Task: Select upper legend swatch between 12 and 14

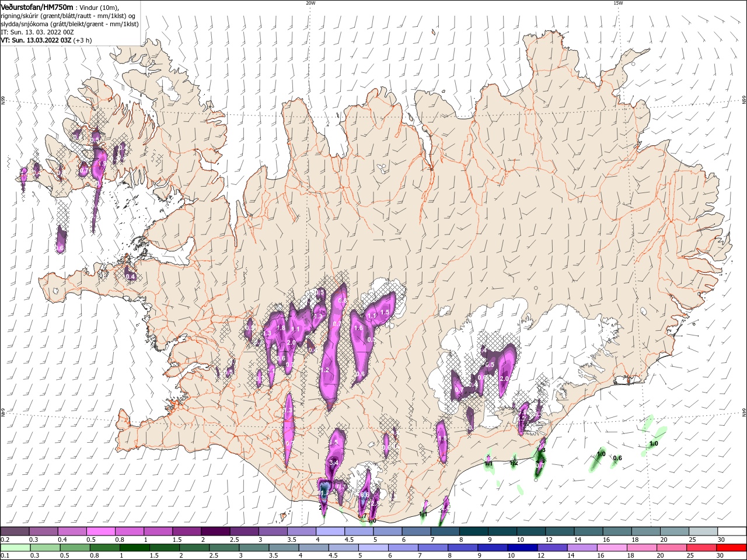Action: [x=560, y=531]
